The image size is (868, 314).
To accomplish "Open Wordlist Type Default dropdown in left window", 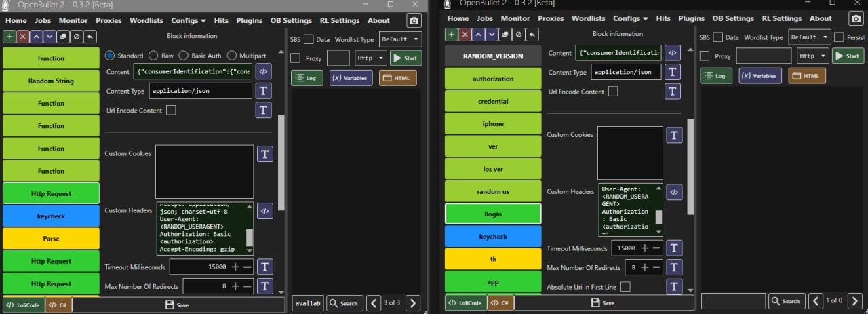I will 400,39.
